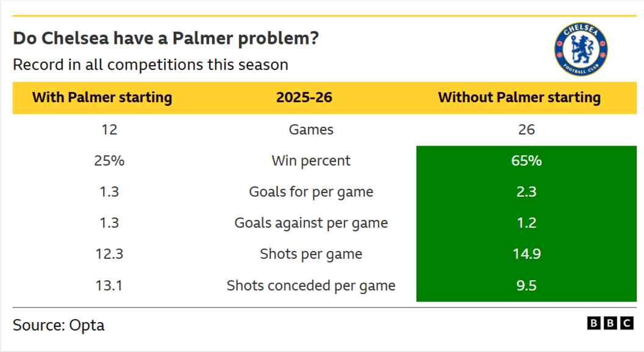
Task: Select the "Without Palmer starting" column header
Action: point(519,97)
